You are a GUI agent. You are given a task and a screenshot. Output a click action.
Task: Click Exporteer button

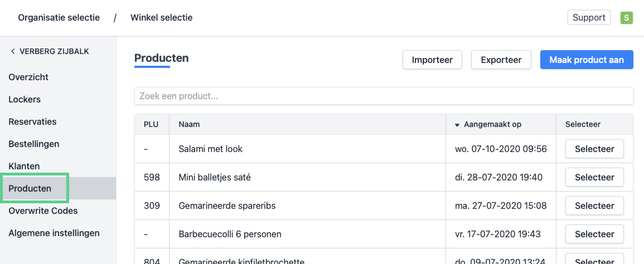coord(501,60)
